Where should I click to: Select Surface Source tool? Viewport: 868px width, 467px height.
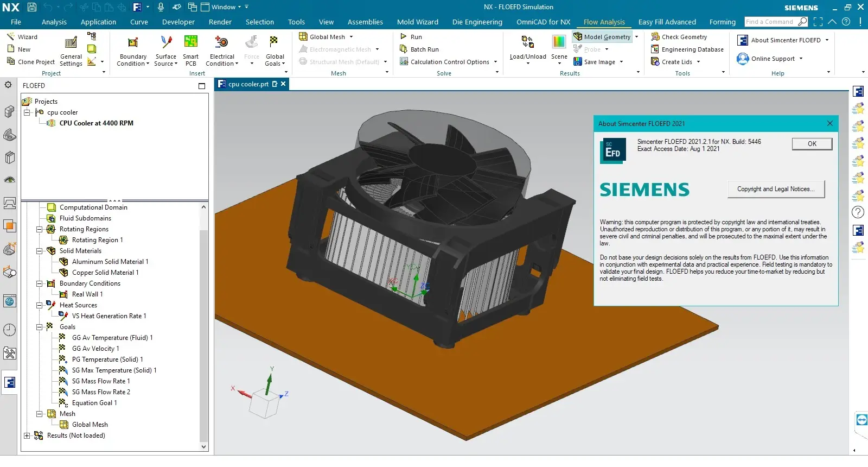pyautogui.click(x=166, y=51)
